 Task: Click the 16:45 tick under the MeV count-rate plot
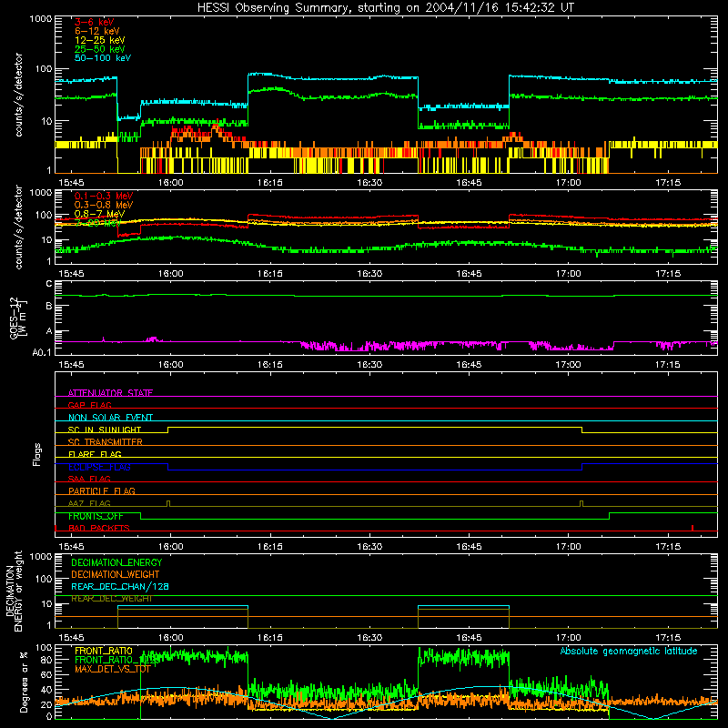tap(469, 274)
